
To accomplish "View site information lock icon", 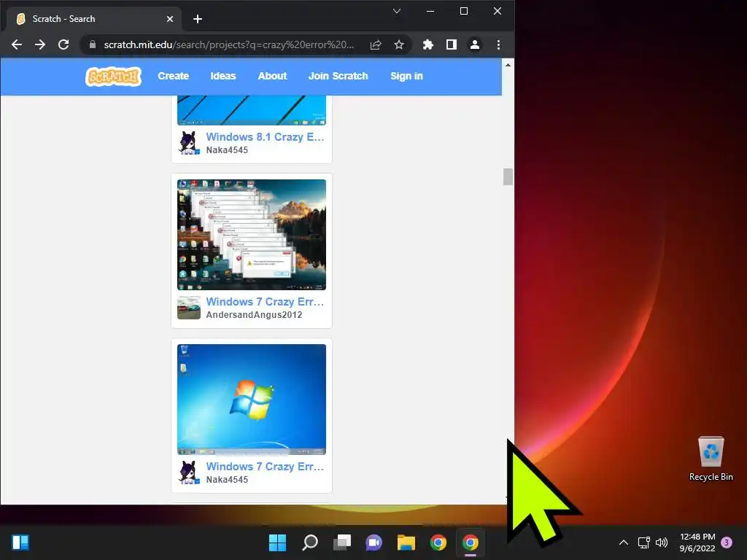I will 93,44.
